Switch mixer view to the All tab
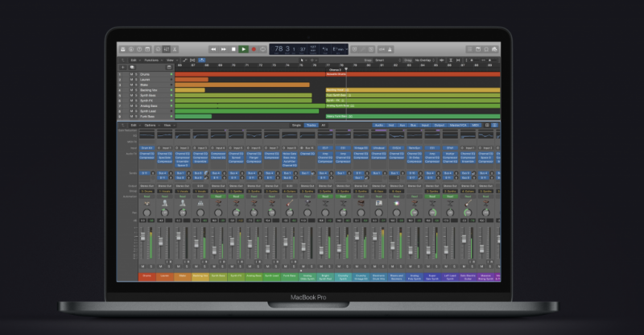Screen dimensions: 644x335 [324, 126]
